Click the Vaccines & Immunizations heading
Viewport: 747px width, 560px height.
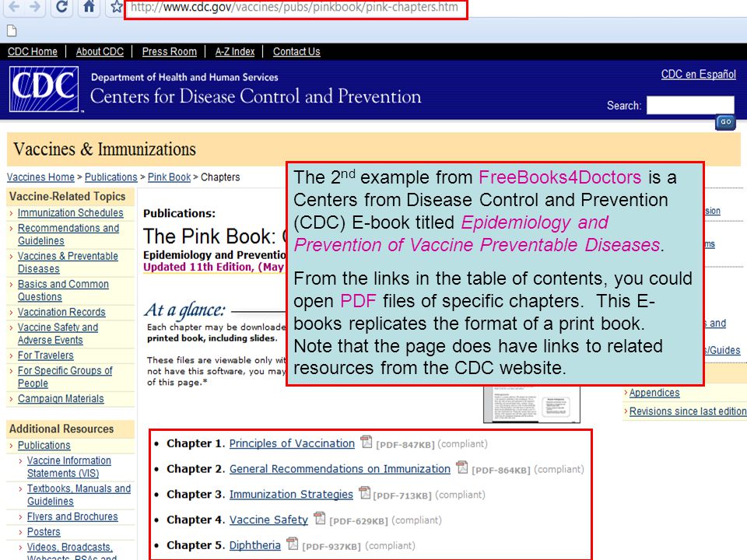[x=104, y=149]
